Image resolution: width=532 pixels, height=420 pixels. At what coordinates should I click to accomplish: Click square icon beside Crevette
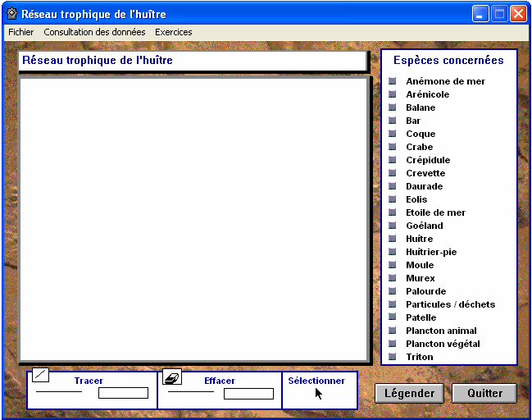click(392, 173)
